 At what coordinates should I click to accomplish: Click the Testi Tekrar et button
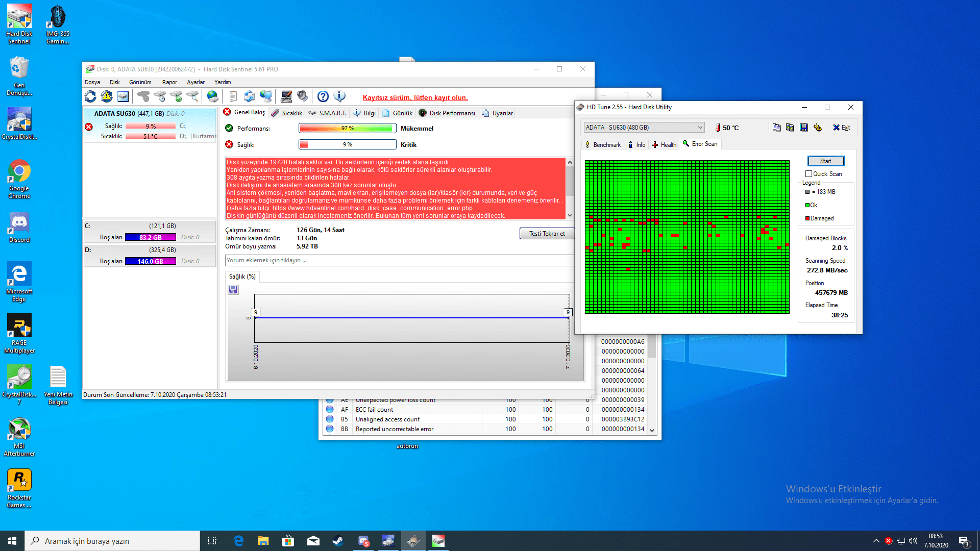click(x=547, y=234)
